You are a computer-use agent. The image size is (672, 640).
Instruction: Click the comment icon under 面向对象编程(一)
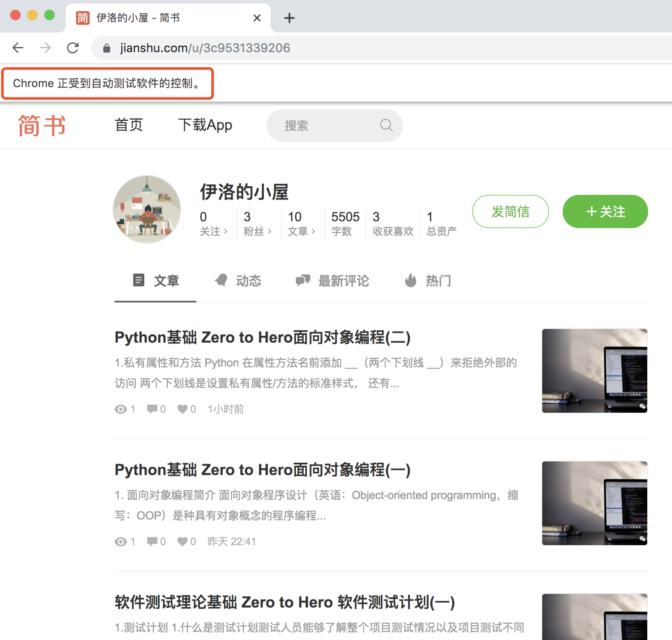pyautogui.click(x=152, y=542)
